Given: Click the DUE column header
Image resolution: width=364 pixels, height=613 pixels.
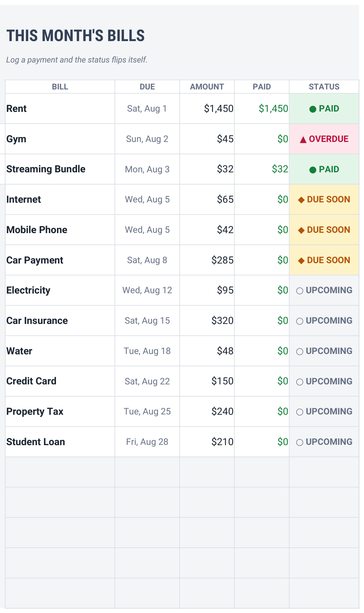Looking at the screenshot, I should pos(147,87).
